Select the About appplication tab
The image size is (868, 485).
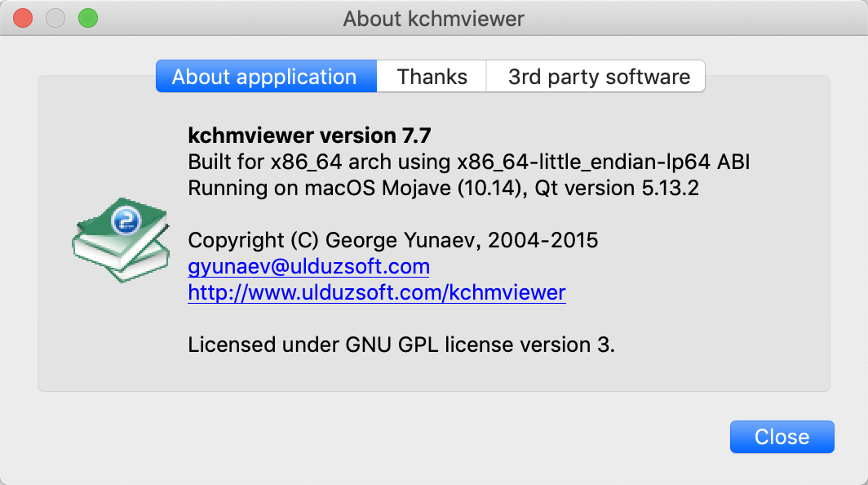266,77
